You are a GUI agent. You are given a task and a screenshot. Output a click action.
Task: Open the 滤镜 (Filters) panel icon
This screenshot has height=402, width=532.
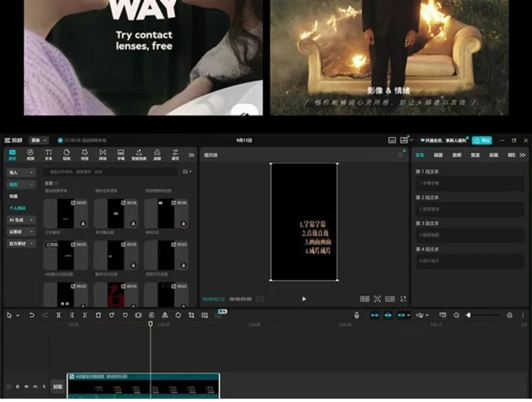[x=157, y=155]
